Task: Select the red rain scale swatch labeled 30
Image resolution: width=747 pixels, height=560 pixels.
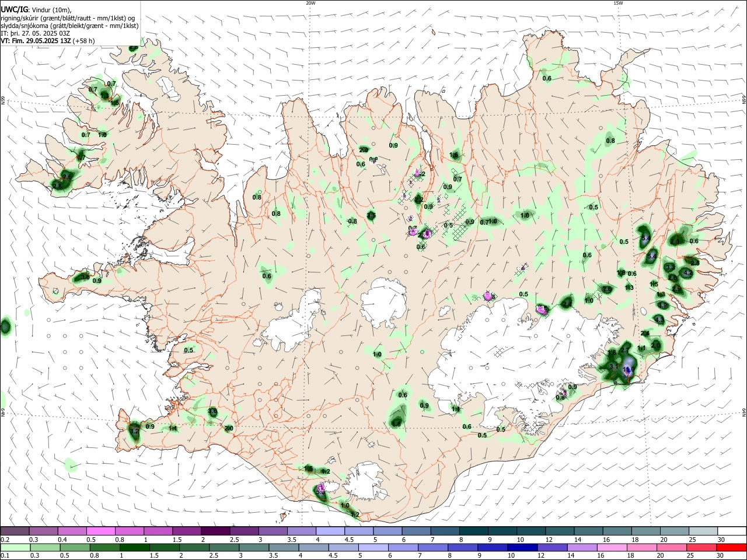Action: 732,548
